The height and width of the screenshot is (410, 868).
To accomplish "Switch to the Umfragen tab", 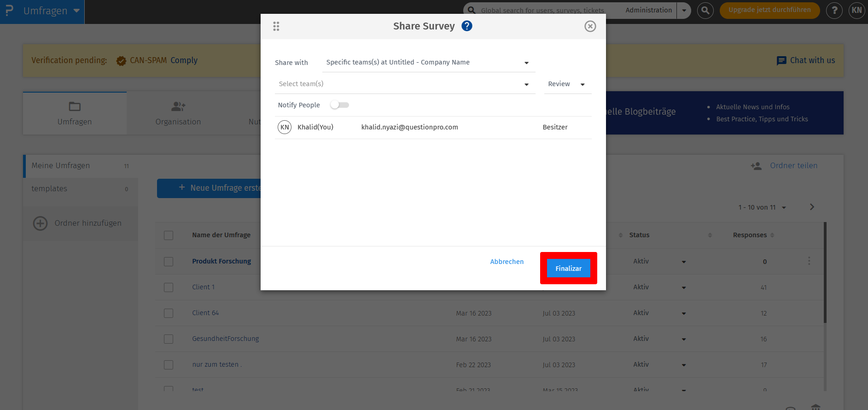I will click(x=75, y=113).
